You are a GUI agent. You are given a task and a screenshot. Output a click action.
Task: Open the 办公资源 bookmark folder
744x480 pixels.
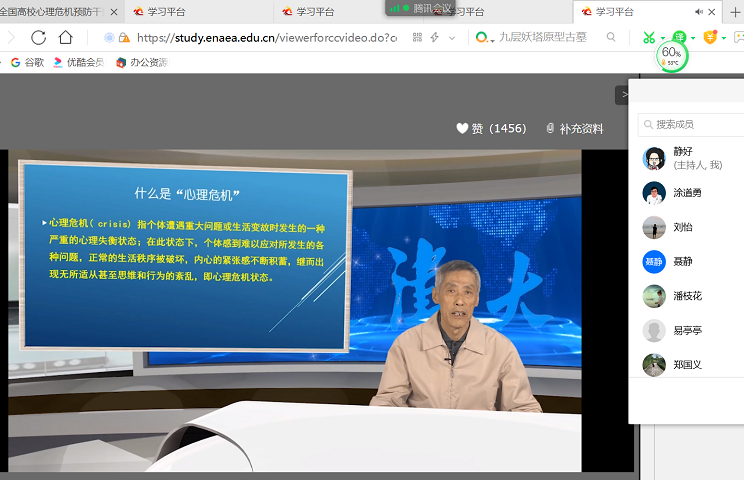click(x=141, y=62)
